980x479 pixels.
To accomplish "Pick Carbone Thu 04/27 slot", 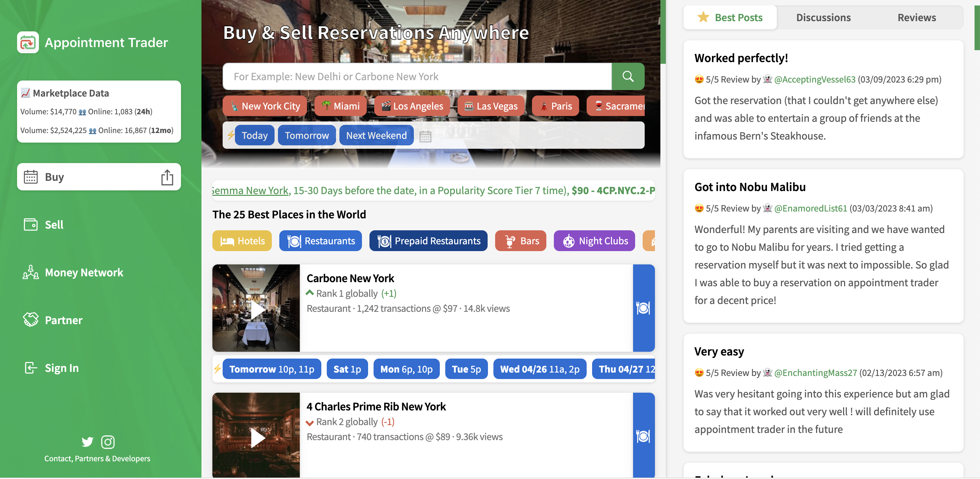I will tap(623, 369).
